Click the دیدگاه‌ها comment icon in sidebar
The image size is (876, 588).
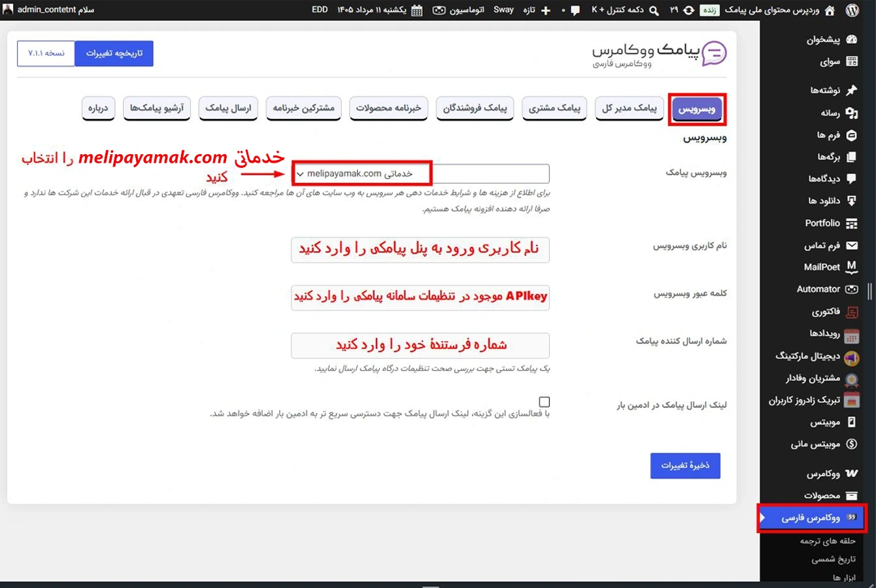(x=851, y=178)
